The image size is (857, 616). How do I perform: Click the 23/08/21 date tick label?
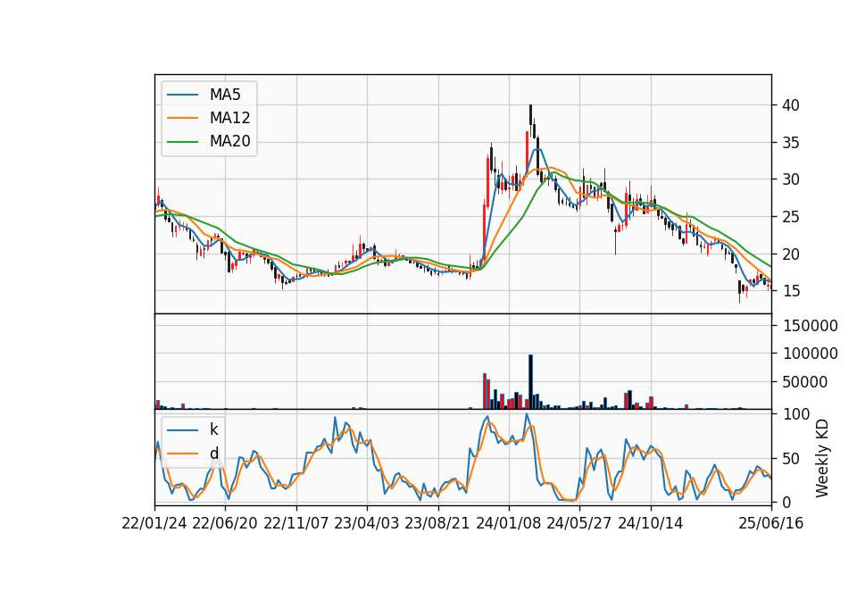coord(437,523)
